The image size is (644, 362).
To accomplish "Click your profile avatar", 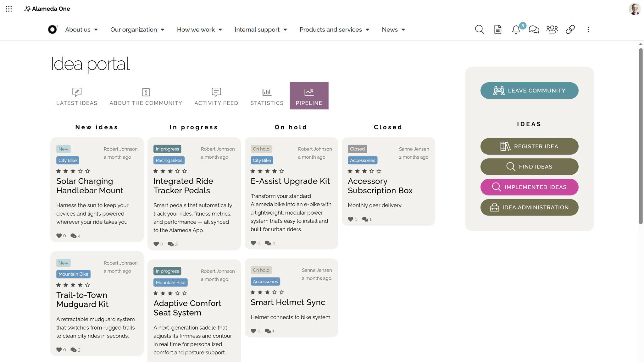I will (635, 9).
